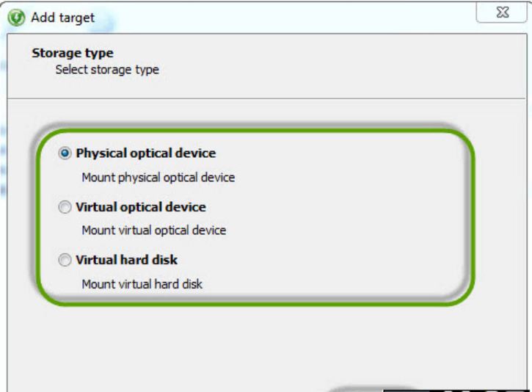Choose the Virtual optical device radio button
The image size is (532, 392).
(65, 207)
